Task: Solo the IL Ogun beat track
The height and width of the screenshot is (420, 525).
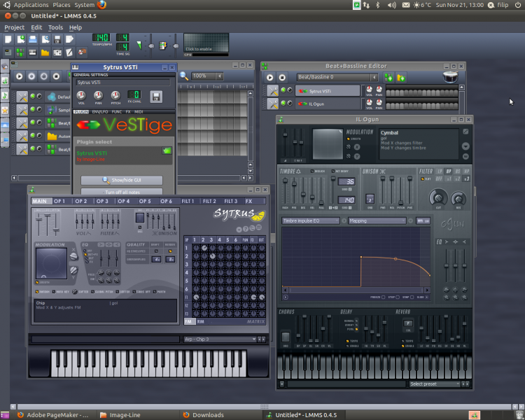Action: pyautogui.click(x=290, y=103)
